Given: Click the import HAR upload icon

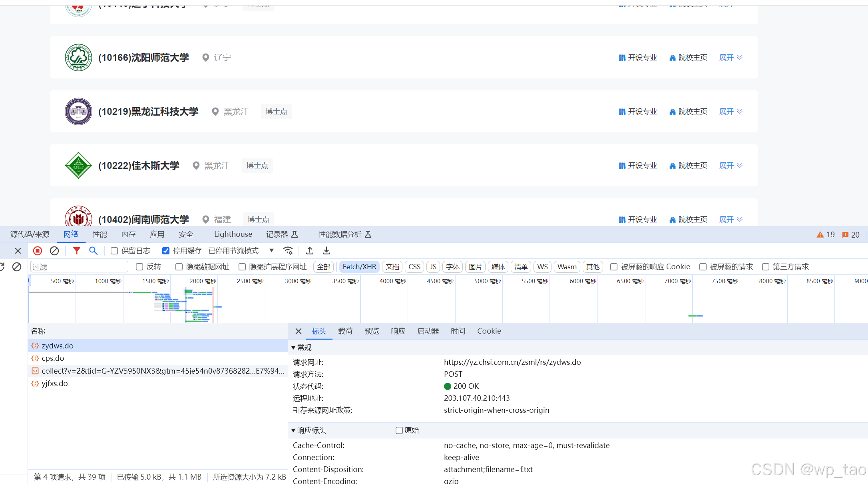Looking at the screenshot, I should pyautogui.click(x=310, y=251).
